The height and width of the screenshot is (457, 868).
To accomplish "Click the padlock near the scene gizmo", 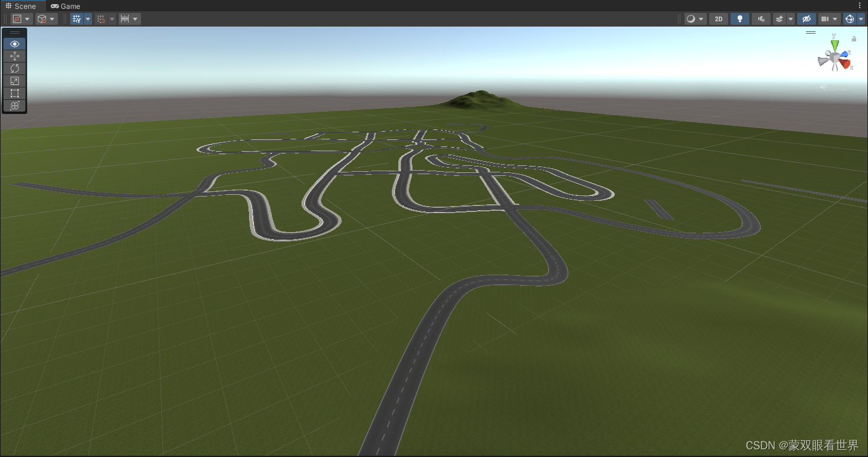I will click(853, 39).
